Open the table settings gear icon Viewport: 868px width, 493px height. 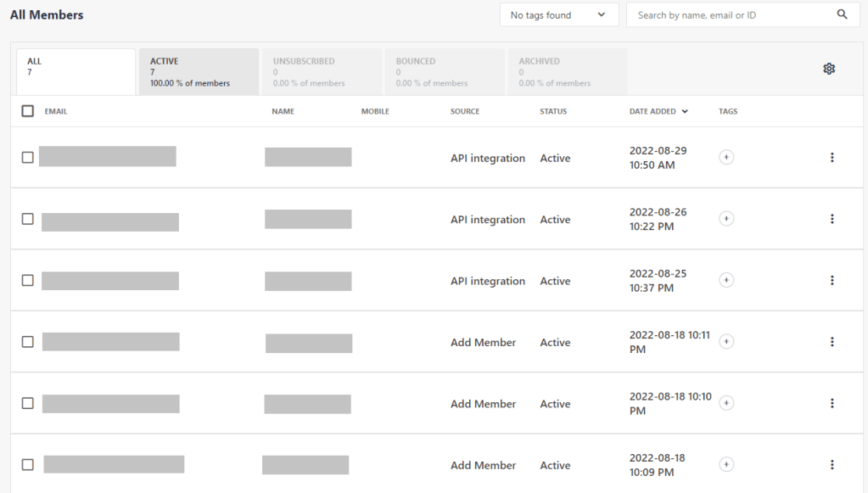click(829, 69)
